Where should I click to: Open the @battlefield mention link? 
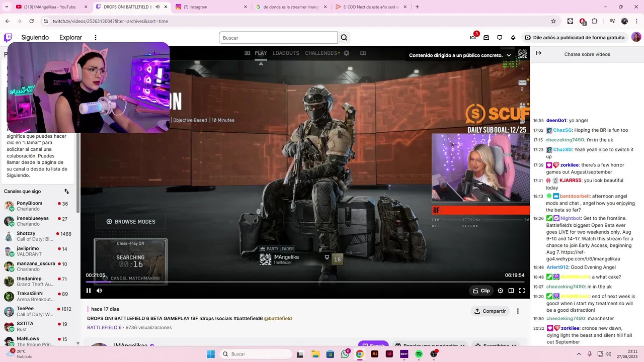(278, 318)
